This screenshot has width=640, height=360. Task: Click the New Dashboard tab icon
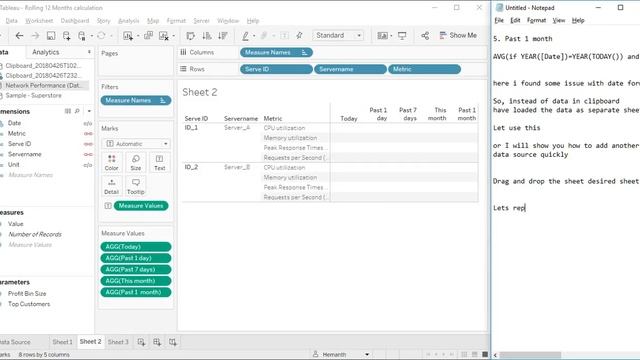pyautogui.click(x=157, y=342)
